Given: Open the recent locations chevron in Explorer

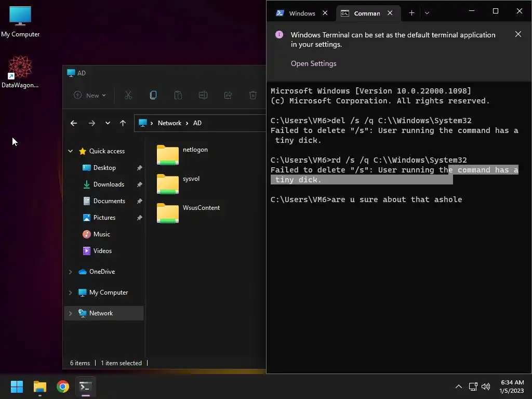Looking at the screenshot, I should pos(108,123).
